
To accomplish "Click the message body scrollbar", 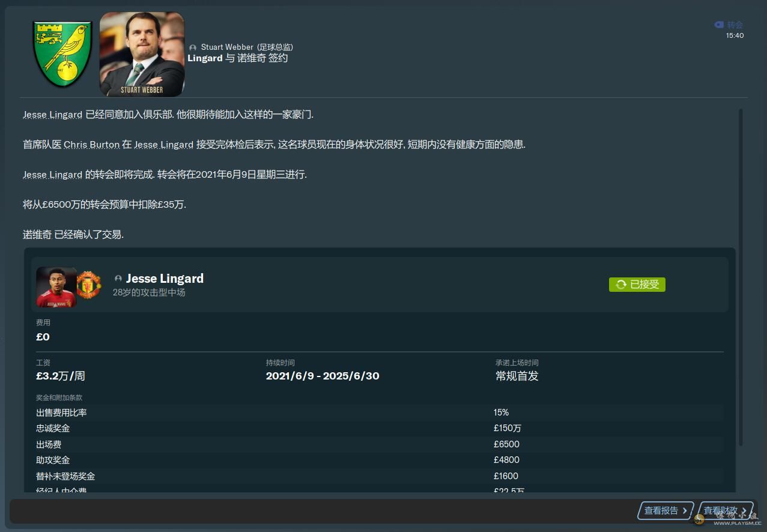I will pyautogui.click(x=741, y=277).
